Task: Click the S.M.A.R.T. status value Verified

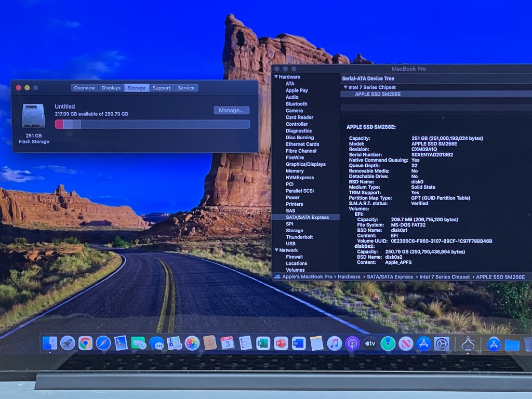Action: (420, 204)
